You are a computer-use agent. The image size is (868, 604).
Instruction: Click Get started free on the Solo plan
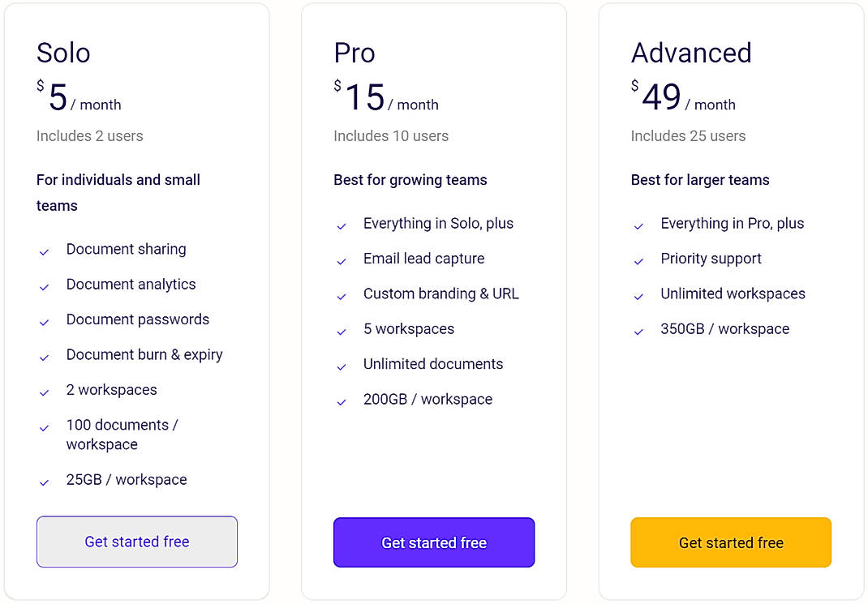coord(136,542)
